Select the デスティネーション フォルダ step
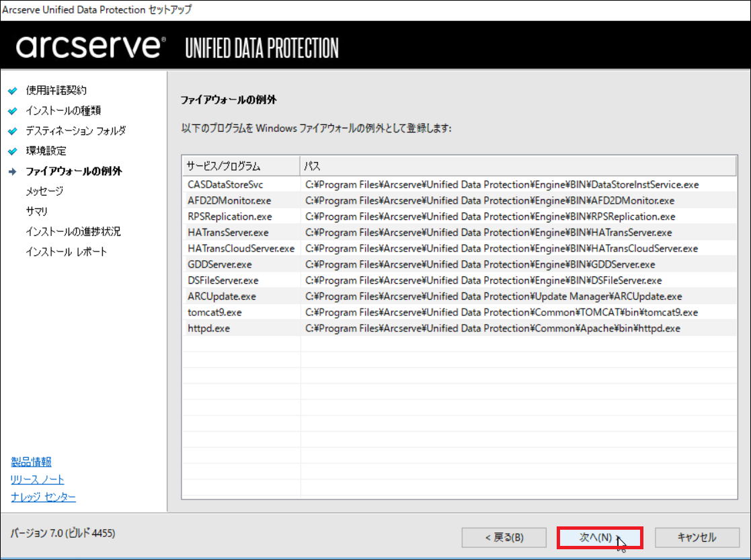The image size is (751, 560). (76, 130)
